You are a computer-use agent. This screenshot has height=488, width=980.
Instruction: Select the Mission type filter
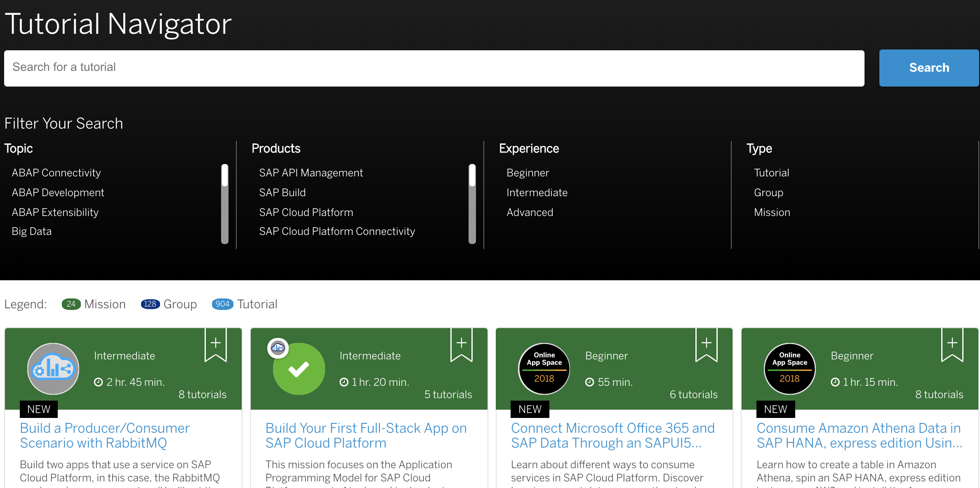point(772,212)
